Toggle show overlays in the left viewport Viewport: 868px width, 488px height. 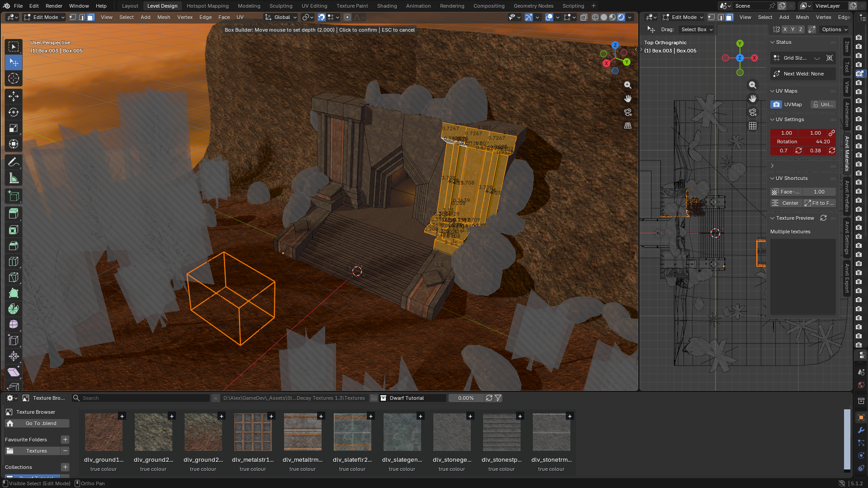pyautogui.click(x=549, y=17)
